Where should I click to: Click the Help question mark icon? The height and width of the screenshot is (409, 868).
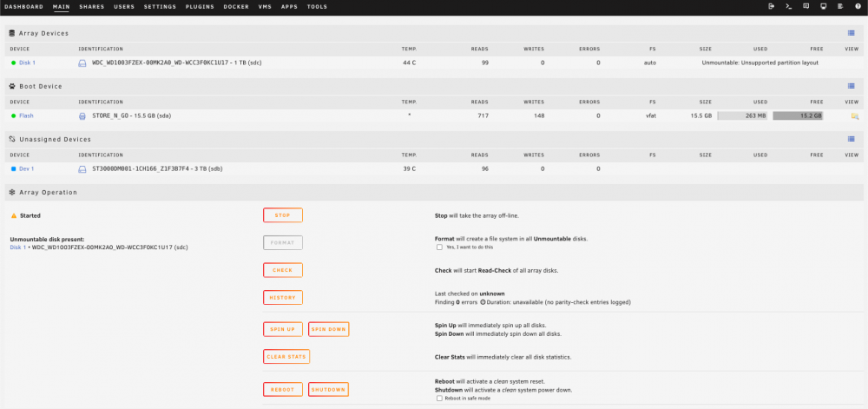858,7
